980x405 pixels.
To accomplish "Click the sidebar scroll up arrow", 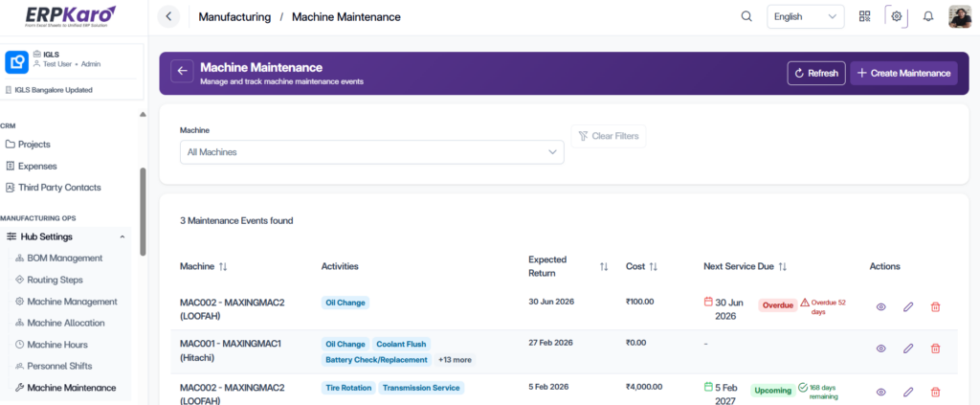I will [143, 114].
